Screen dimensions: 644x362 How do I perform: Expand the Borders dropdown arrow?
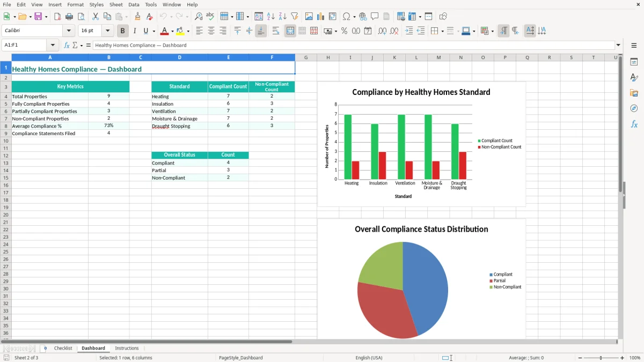[442, 31]
